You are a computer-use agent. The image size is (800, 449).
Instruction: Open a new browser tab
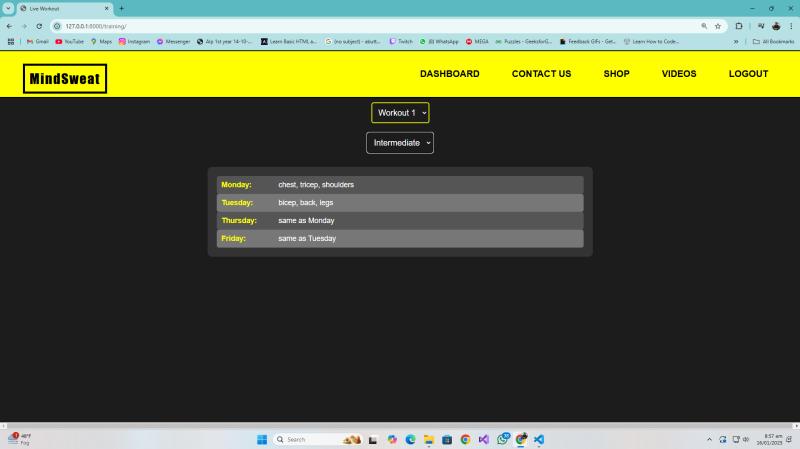tap(121, 8)
